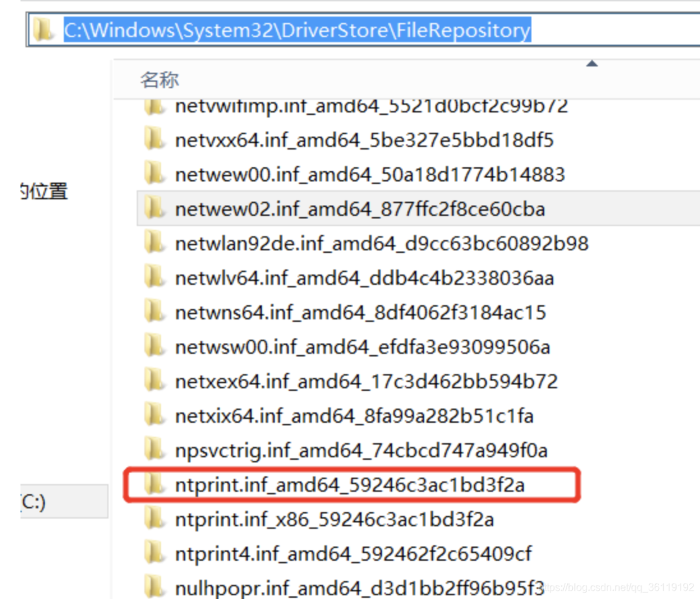Select netwns64.inf_amd64_8df4062f3184ac15 folder name

[360, 312]
